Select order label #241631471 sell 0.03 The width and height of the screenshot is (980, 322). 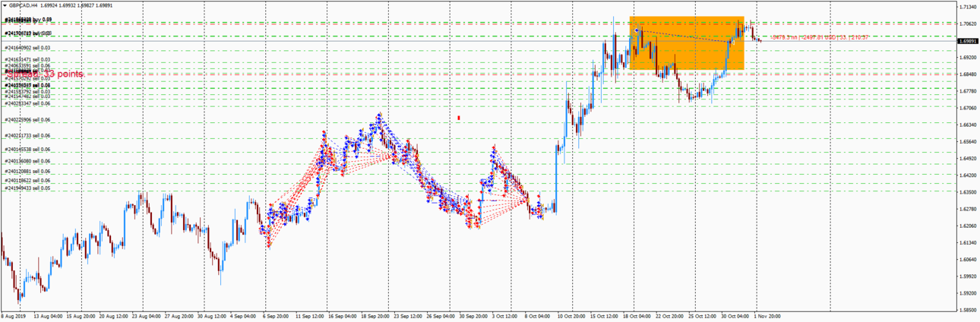[x=27, y=59]
